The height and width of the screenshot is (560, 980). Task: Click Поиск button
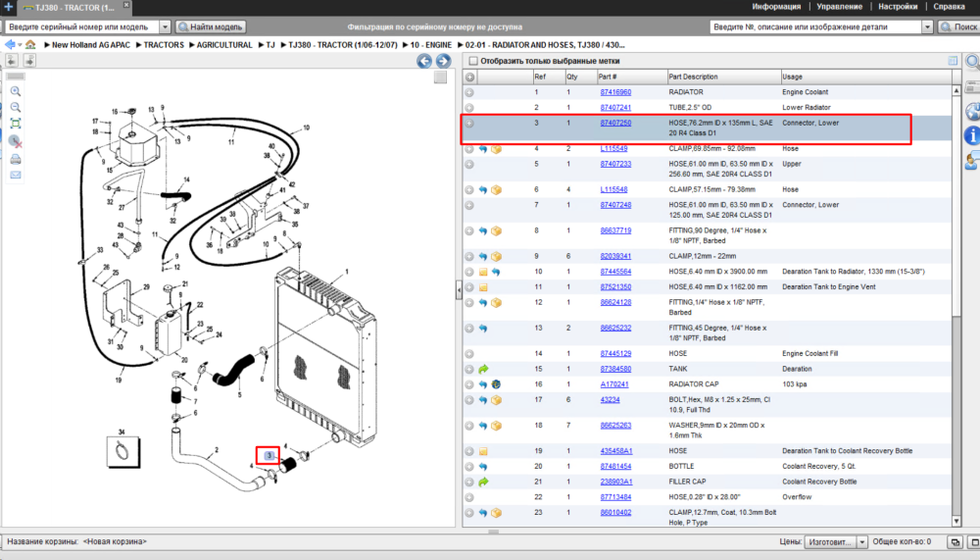(x=959, y=26)
